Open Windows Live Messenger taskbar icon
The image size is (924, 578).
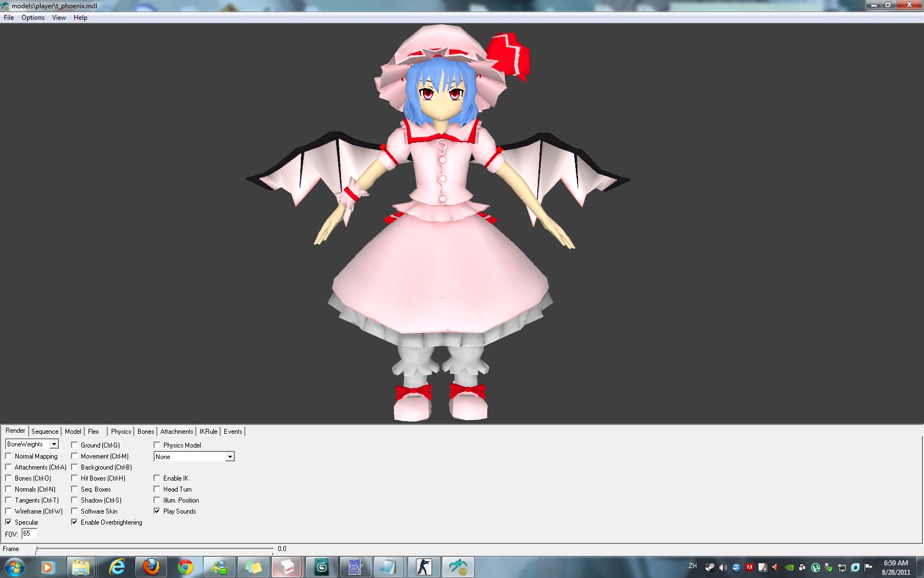click(219, 567)
